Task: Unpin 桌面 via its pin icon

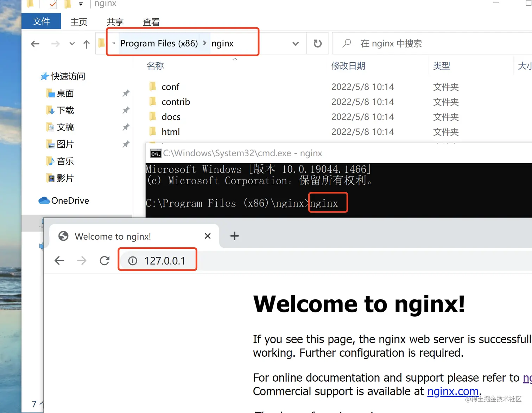Action: click(x=126, y=93)
